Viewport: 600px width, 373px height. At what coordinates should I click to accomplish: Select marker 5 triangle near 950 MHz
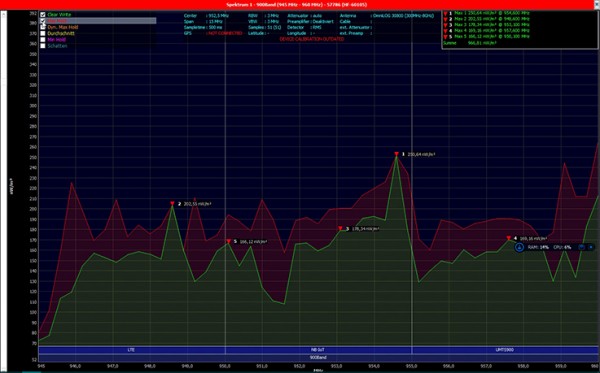228,241
